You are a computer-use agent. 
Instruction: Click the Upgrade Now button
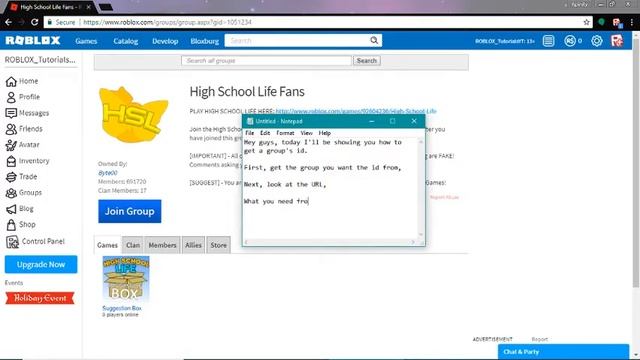(x=41, y=264)
